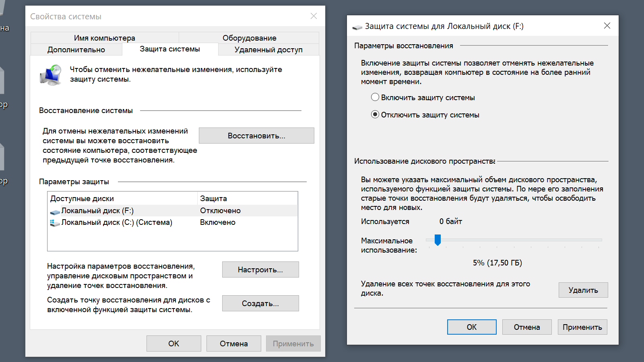644x362 pixels.
Task: Click the Создать... restore point button
Action: point(260,303)
